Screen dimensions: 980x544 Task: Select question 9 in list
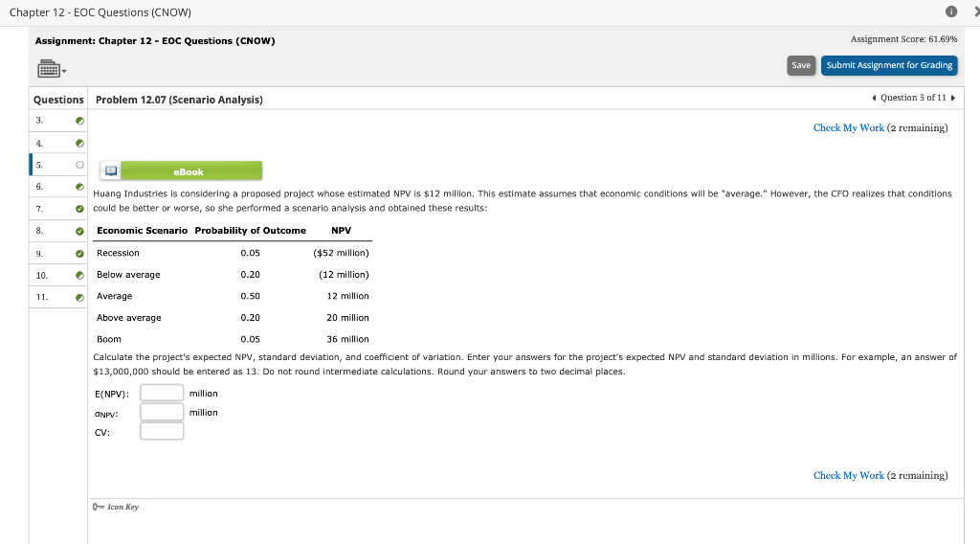58,253
